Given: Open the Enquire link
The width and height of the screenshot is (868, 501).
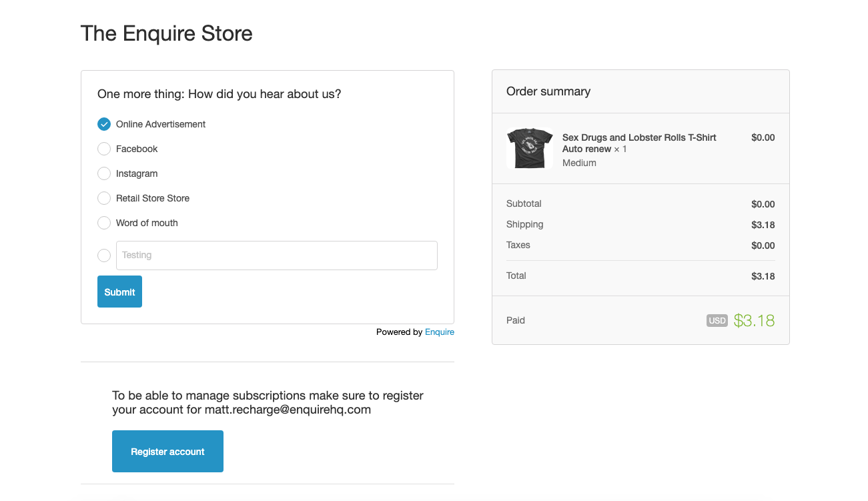Looking at the screenshot, I should (439, 332).
